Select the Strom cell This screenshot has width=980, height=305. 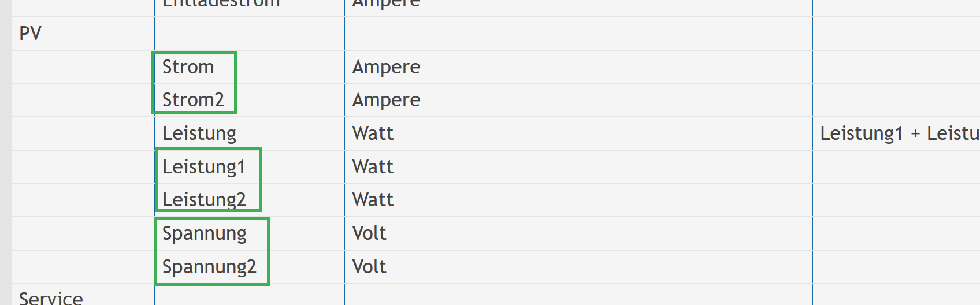coord(188,67)
